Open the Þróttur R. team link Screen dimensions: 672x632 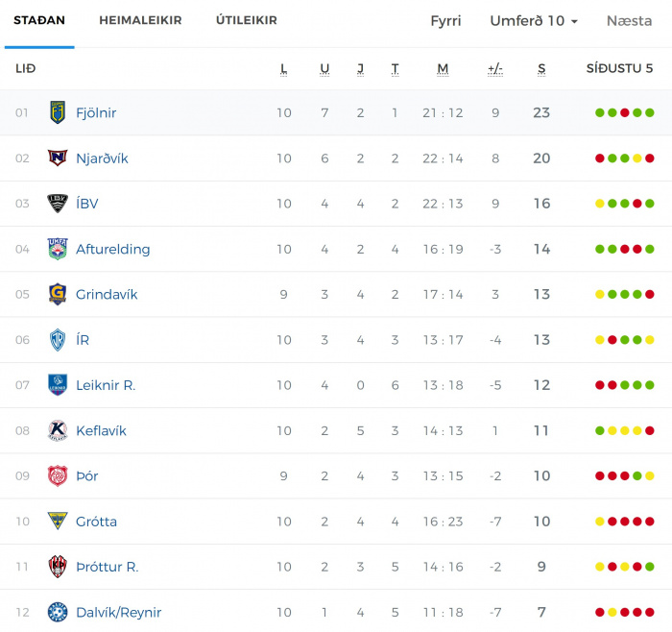(108, 567)
